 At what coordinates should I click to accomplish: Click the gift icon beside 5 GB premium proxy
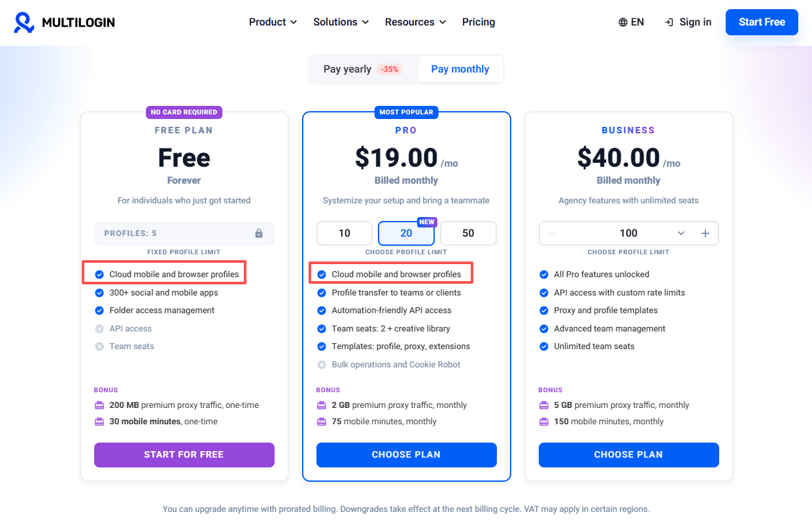pyautogui.click(x=544, y=405)
